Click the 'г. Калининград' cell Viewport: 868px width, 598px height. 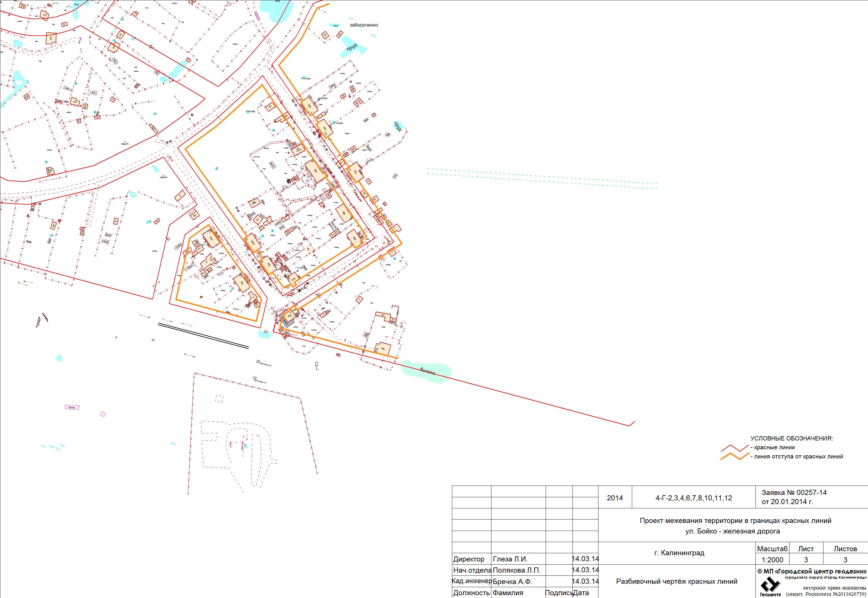pos(679,553)
